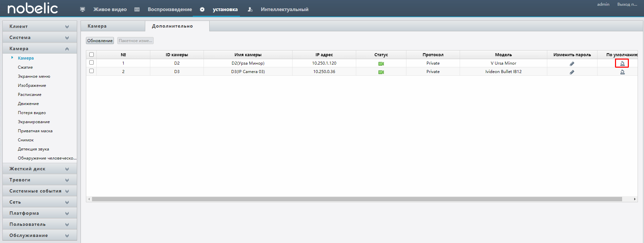
Task: Open the Интеллектуальный menu
Action: (x=284, y=9)
